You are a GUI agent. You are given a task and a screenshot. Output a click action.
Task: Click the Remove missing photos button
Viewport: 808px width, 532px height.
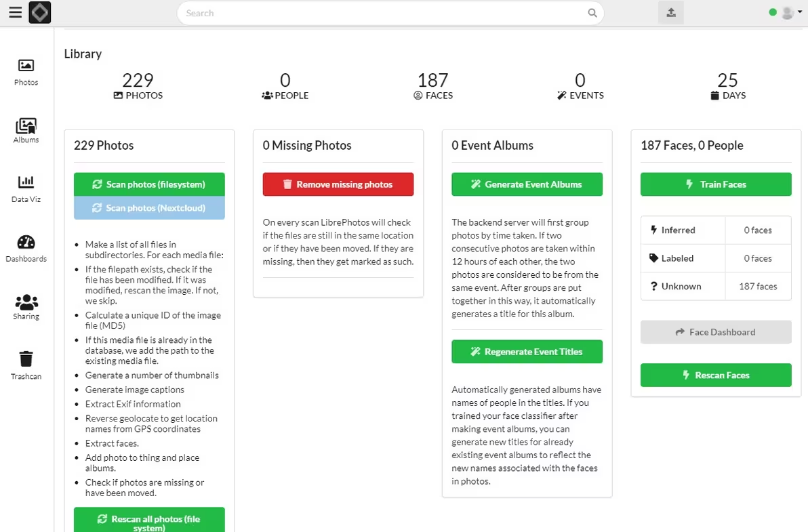point(338,184)
